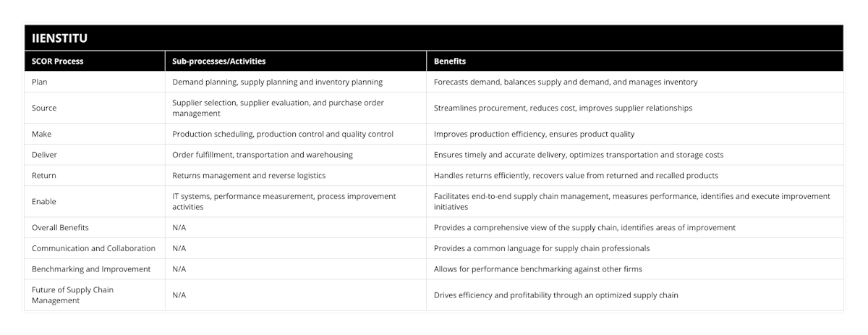Select the Enable process cell
The image size is (868, 335).
point(44,201)
